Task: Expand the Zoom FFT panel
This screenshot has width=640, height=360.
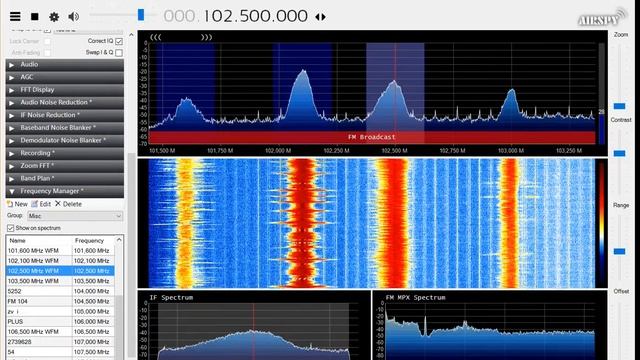Action: pyautogui.click(x=64, y=166)
